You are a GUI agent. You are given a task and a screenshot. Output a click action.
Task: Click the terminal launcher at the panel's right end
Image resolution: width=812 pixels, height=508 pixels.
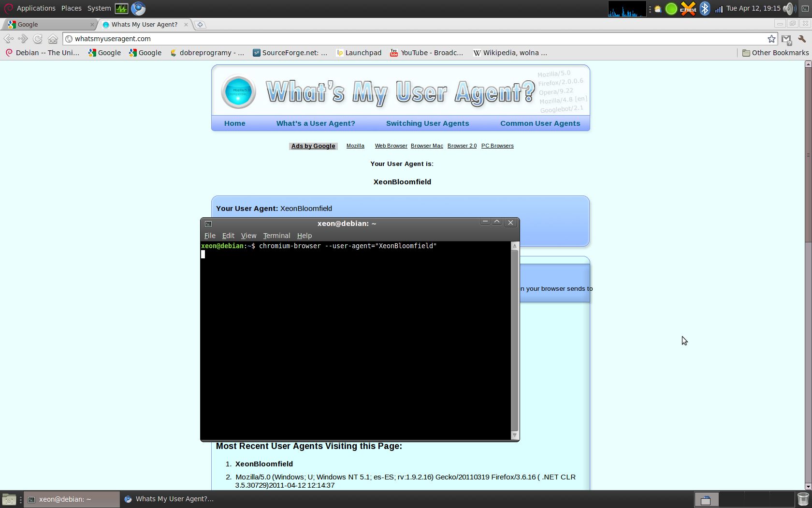tap(805, 9)
